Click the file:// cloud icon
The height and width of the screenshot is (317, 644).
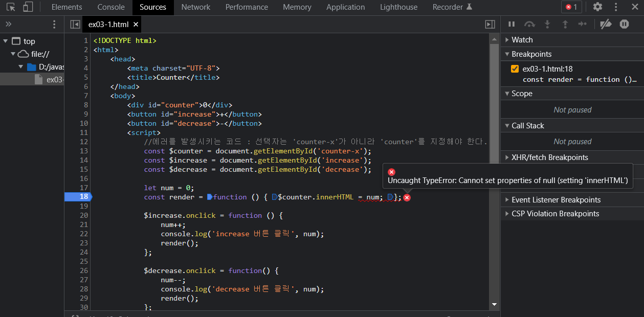pos(24,54)
